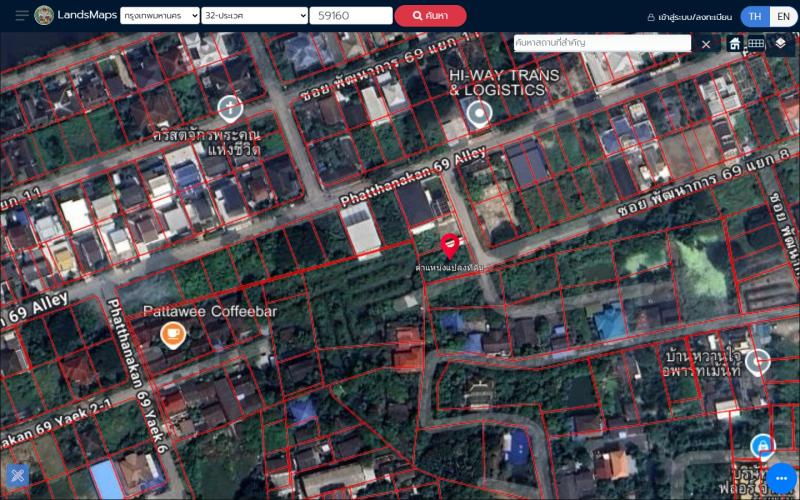Open the province dropdown กรุงเทพมหานคร
This screenshot has height=500, width=800.
coord(160,16)
